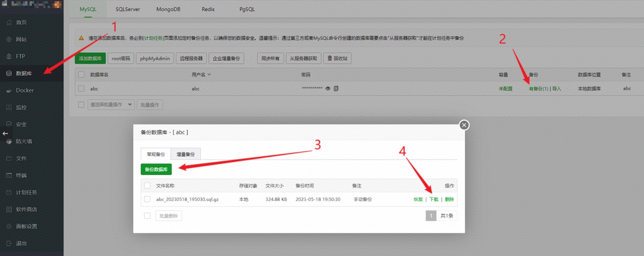
Task: Download the abc backup file
Action: (x=434, y=199)
